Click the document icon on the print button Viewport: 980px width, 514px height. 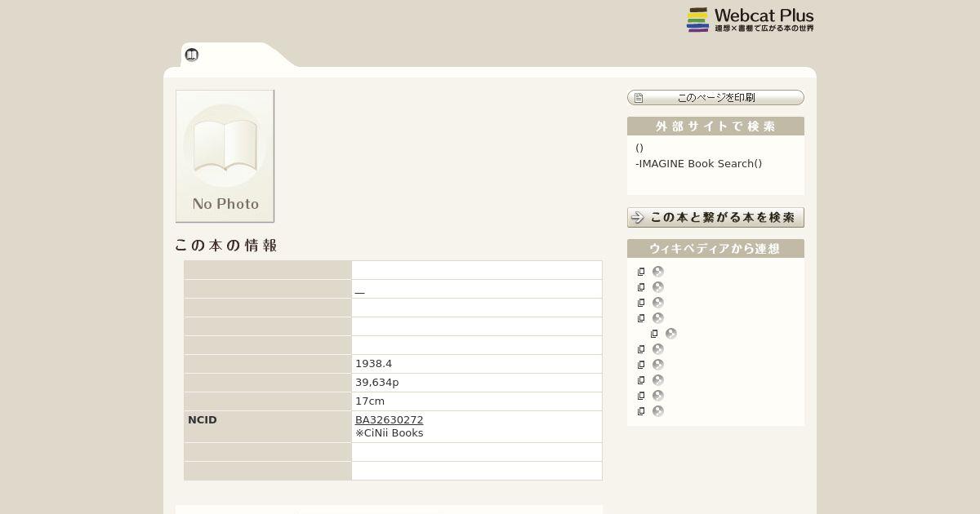[x=639, y=98]
